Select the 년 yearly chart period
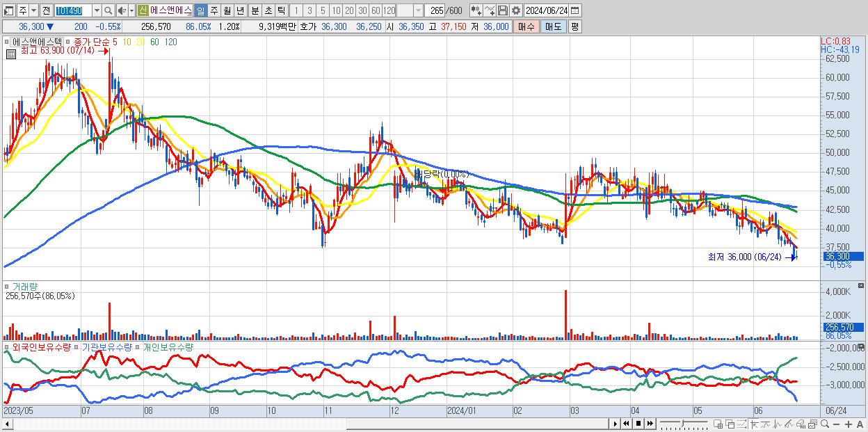Viewport: 868px width, 432px height. [x=240, y=11]
